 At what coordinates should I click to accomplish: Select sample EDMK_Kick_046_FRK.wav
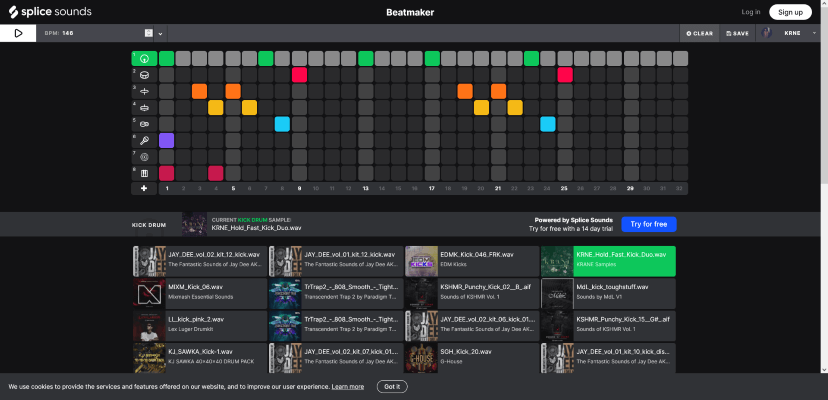tap(472, 261)
